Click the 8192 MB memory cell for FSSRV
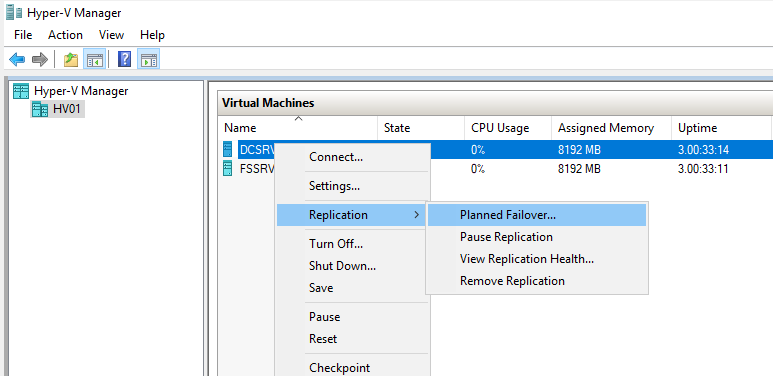This screenshot has height=376, width=773. pyautogui.click(x=579, y=170)
